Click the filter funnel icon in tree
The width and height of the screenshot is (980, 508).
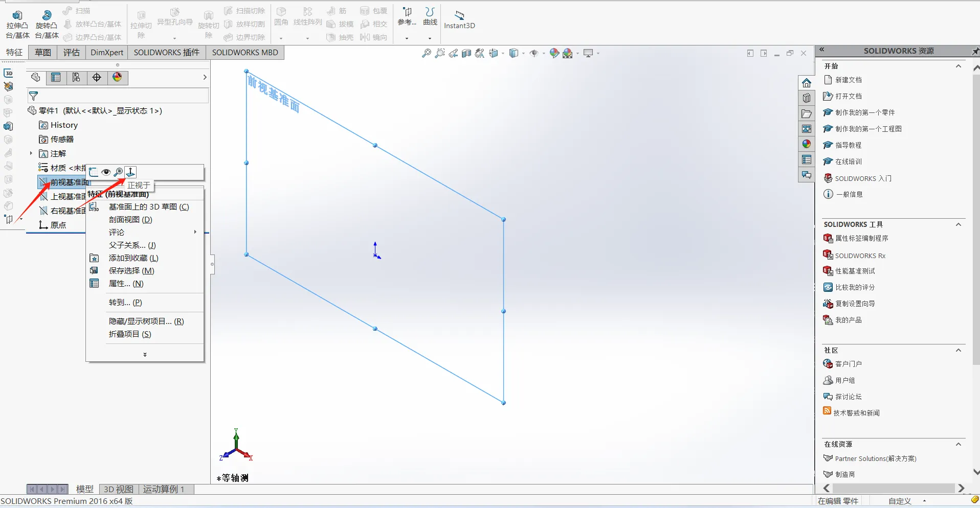34,96
